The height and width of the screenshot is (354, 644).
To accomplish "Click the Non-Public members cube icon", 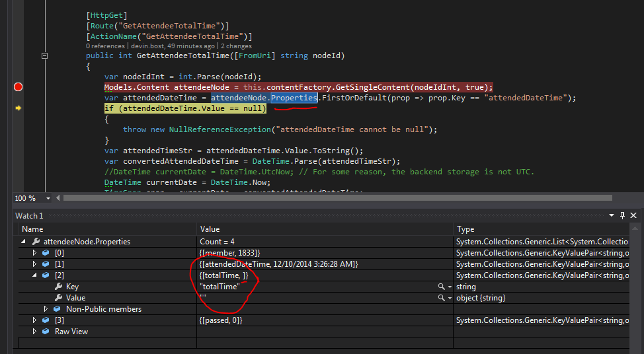I will pyautogui.click(x=57, y=309).
